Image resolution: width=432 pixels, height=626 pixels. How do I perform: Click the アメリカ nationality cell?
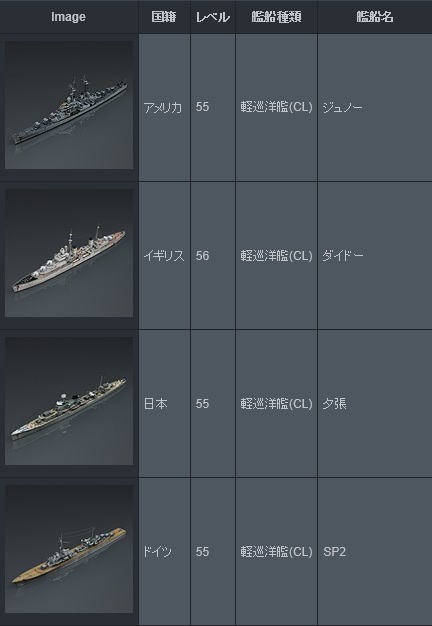163,107
